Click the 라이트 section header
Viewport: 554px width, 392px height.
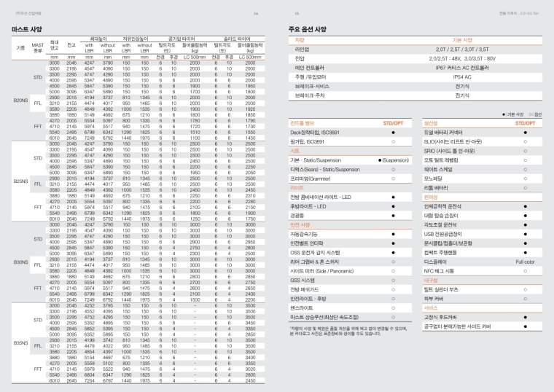[296, 187]
